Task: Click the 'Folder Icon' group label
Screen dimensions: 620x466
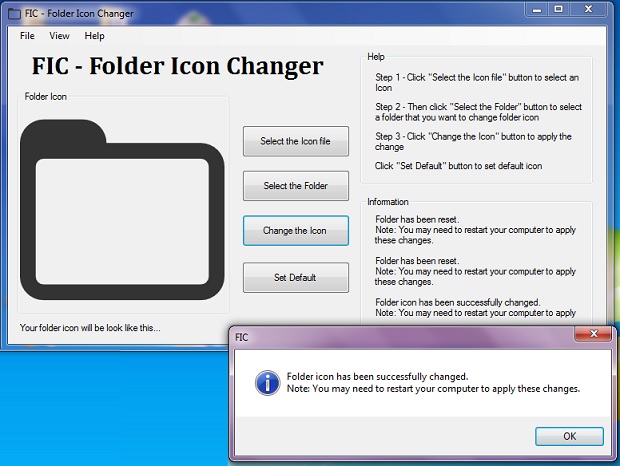Action: pos(45,96)
